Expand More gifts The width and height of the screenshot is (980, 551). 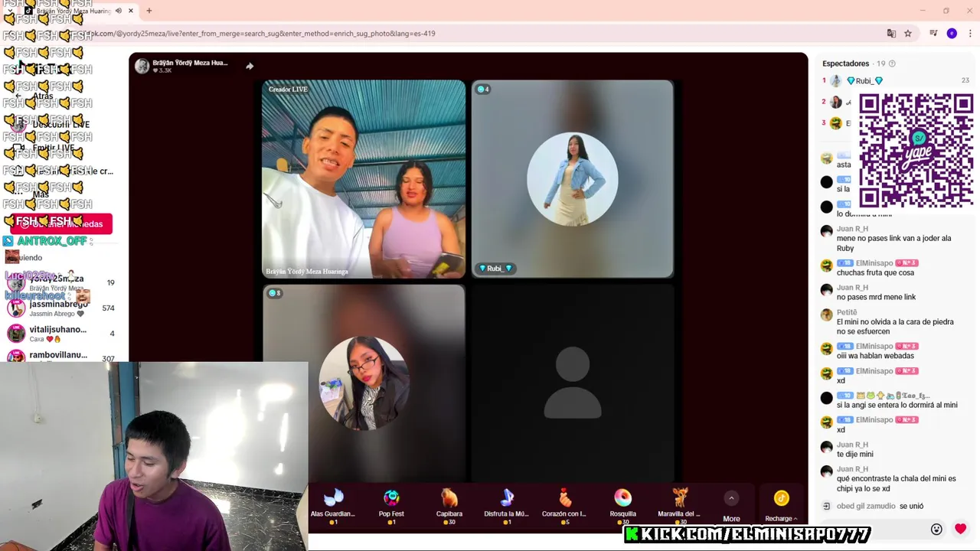coord(731,507)
